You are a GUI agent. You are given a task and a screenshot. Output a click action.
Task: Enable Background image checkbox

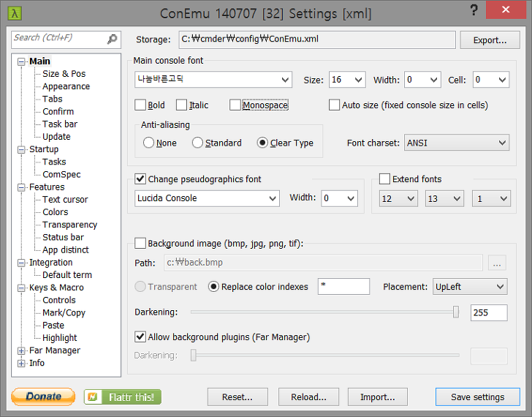tap(140, 243)
